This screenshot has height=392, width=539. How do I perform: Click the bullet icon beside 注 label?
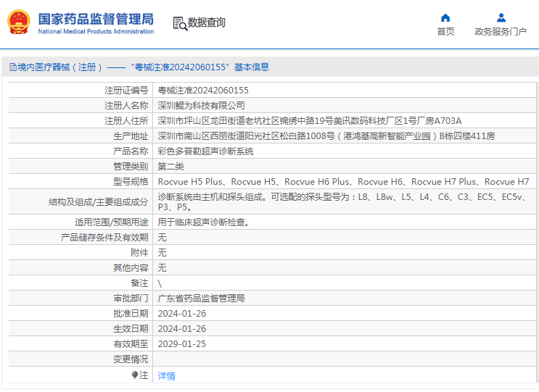click(x=135, y=375)
